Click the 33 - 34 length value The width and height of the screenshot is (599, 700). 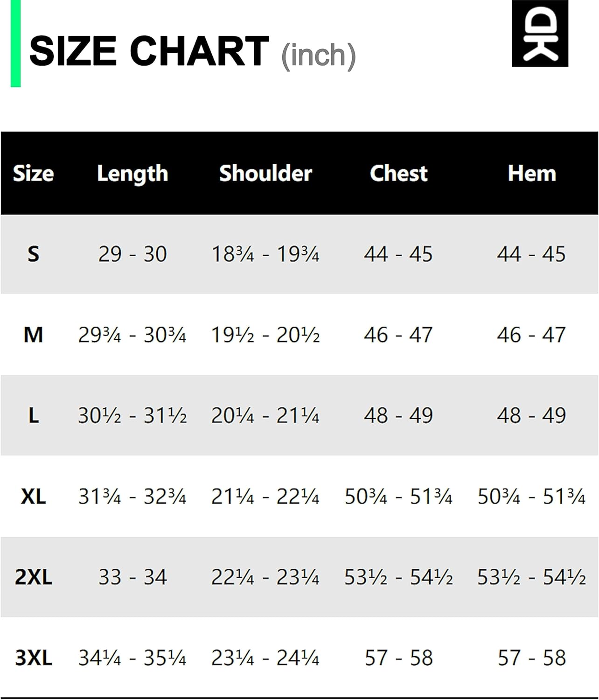coord(132,577)
